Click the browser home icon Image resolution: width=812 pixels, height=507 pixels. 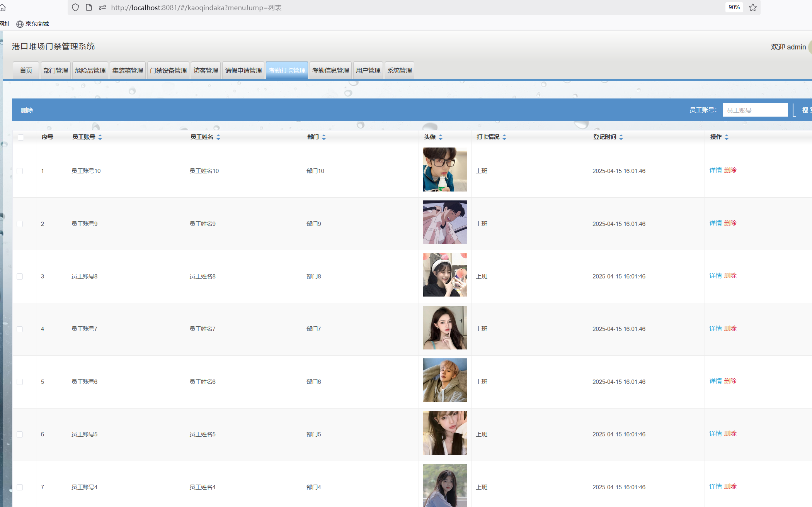click(3, 7)
